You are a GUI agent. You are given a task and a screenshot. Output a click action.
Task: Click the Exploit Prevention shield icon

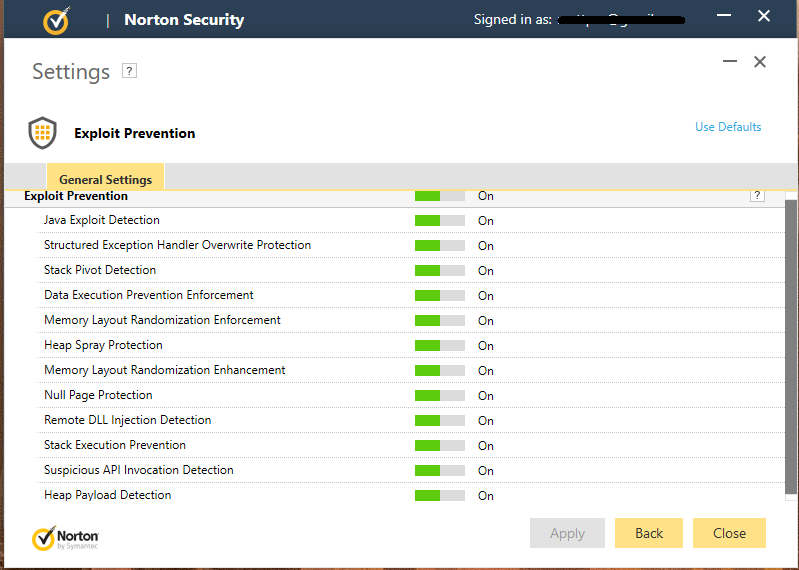click(42, 133)
